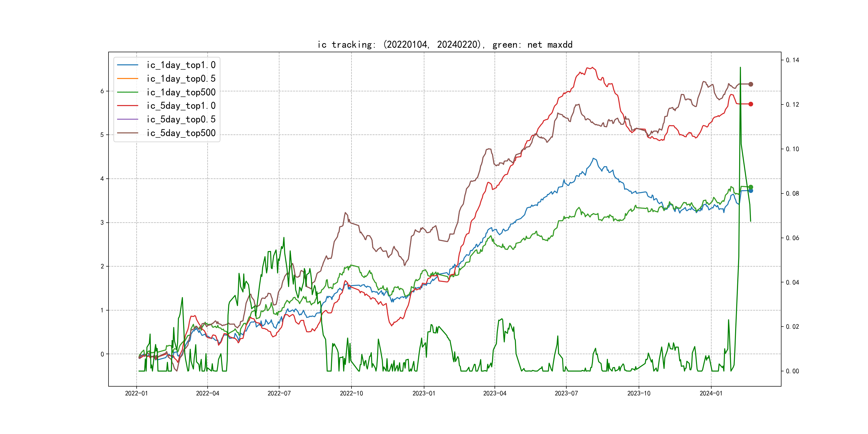This screenshot has height=434, width=868.
Task: Click the brown endpoint marker dot
Action: tap(750, 84)
